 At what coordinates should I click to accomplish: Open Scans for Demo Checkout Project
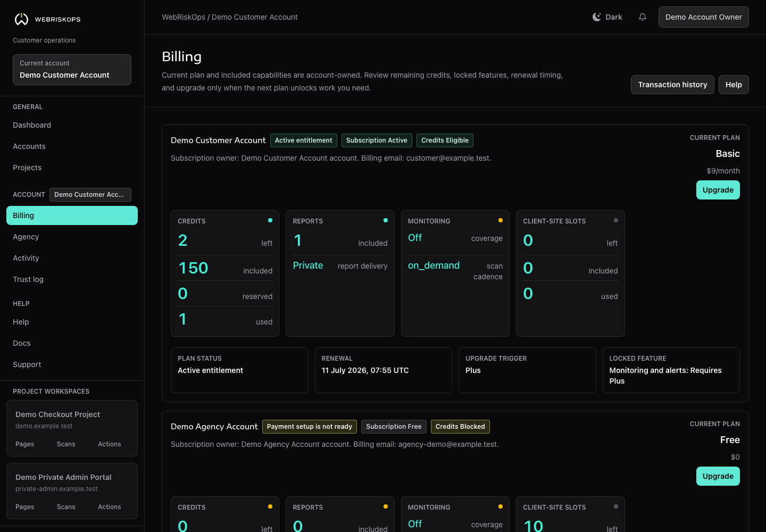point(66,444)
